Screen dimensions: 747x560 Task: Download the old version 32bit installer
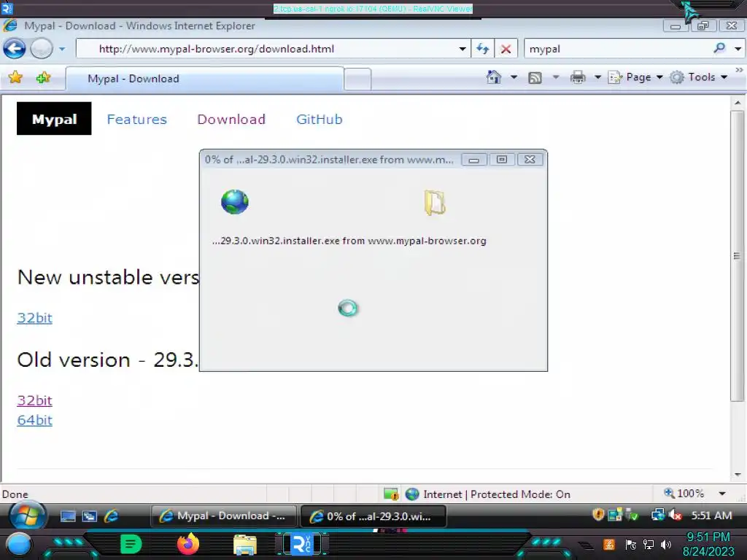[34, 400]
